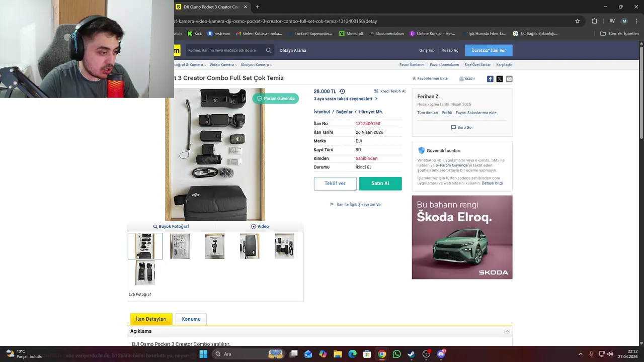
Task: Share listing via email envelope icon
Action: pyautogui.click(x=509, y=79)
